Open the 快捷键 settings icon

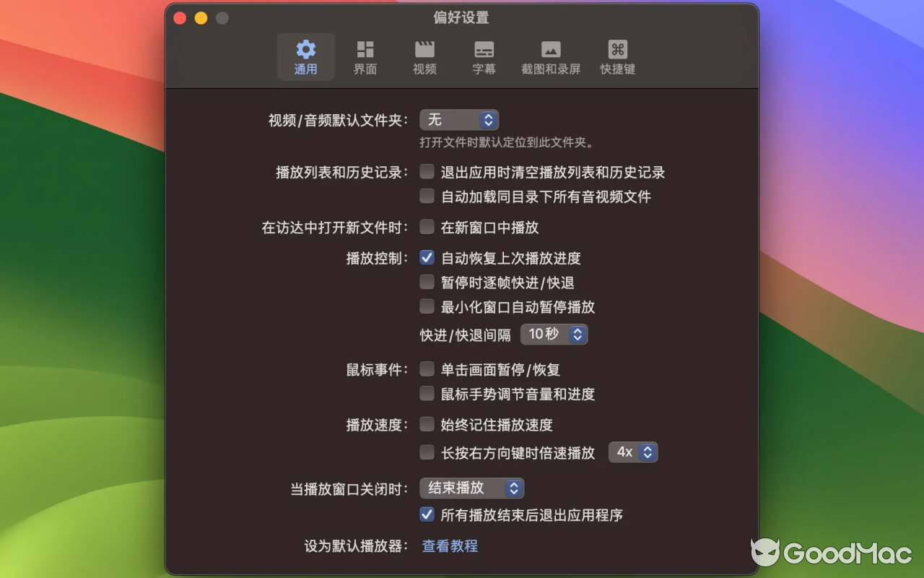pyautogui.click(x=617, y=56)
